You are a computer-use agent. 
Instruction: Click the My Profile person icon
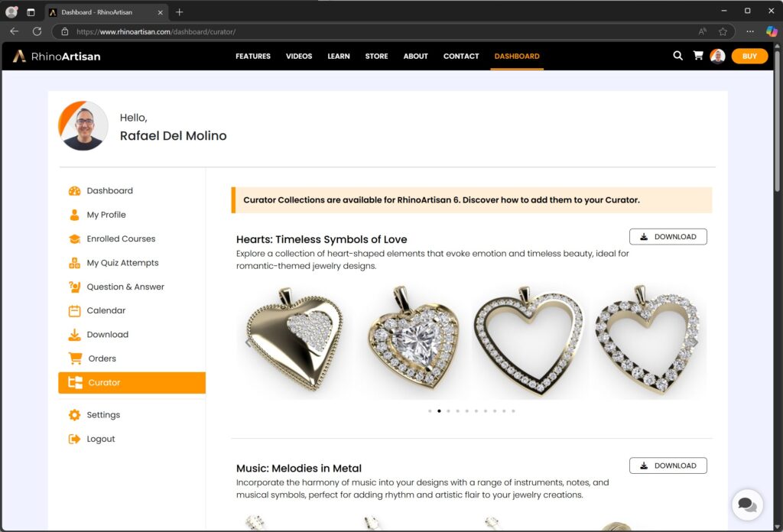(x=74, y=215)
